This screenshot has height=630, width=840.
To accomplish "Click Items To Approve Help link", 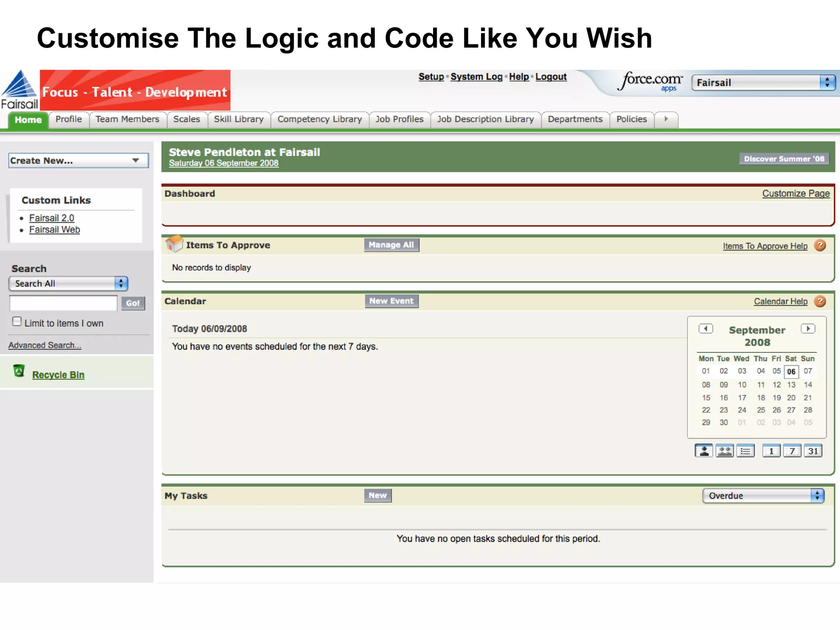I will point(765,246).
